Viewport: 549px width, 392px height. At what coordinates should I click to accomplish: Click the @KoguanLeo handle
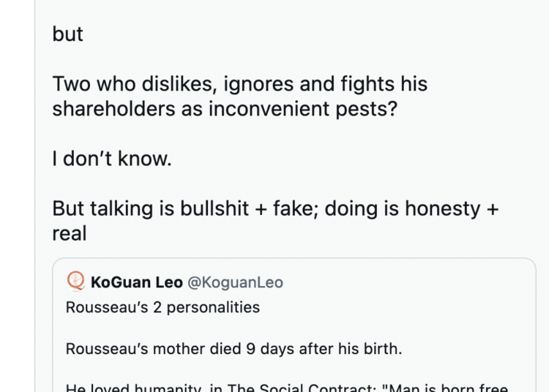click(235, 282)
